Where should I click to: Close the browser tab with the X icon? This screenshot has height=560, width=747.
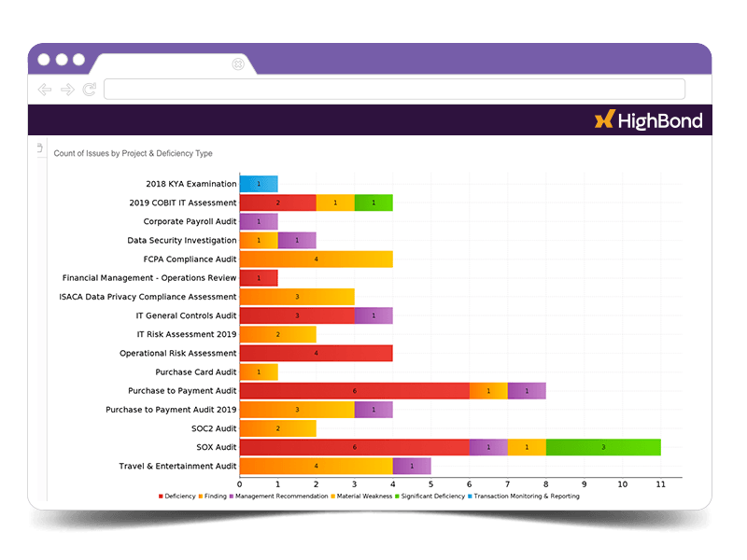237,64
